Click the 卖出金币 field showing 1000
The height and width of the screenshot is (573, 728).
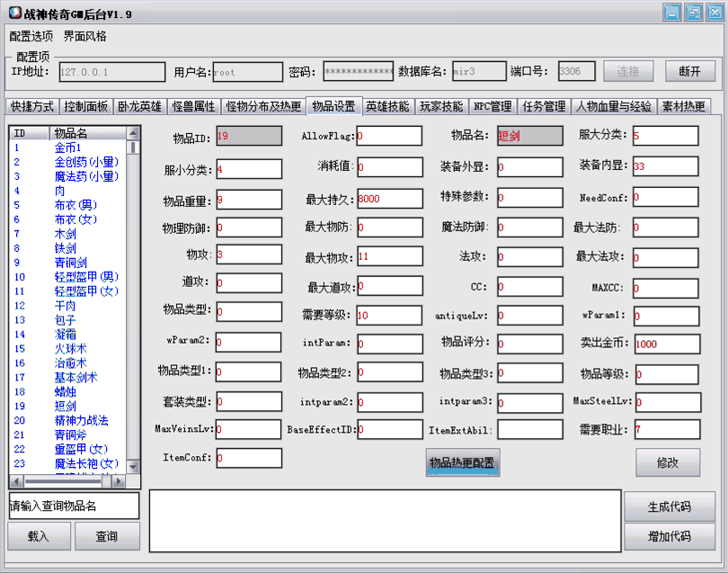667,344
